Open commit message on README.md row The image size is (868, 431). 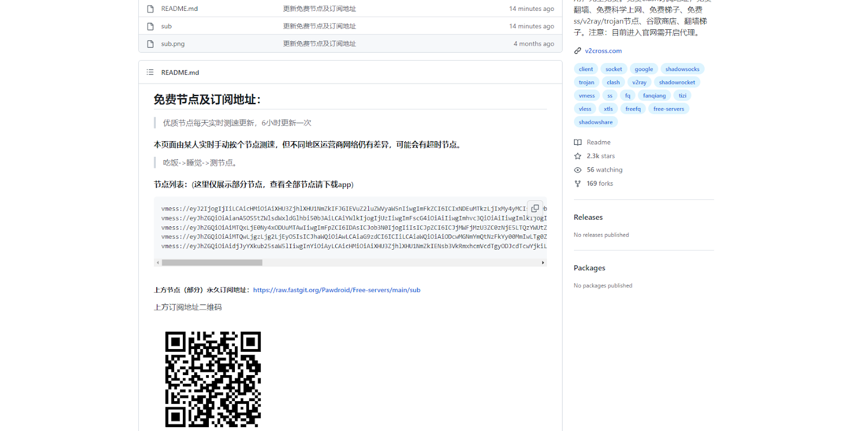pos(320,9)
